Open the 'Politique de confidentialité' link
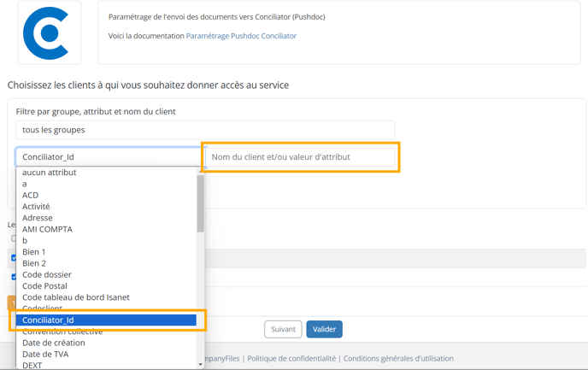The width and height of the screenshot is (588, 370). click(291, 358)
